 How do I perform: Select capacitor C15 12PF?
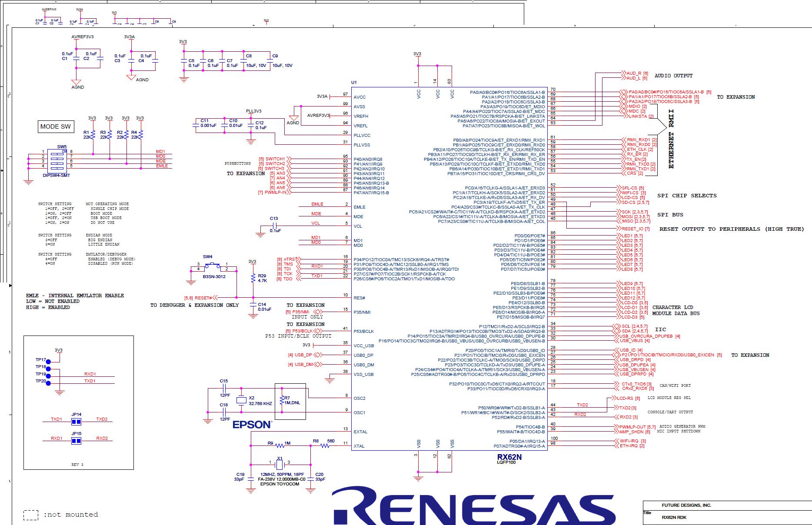coord(224,387)
